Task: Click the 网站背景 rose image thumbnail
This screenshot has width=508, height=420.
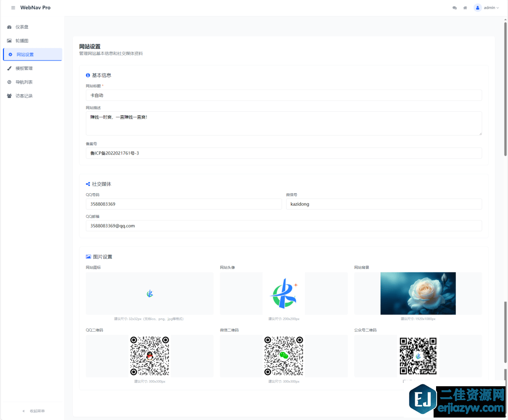Action: tap(418, 293)
